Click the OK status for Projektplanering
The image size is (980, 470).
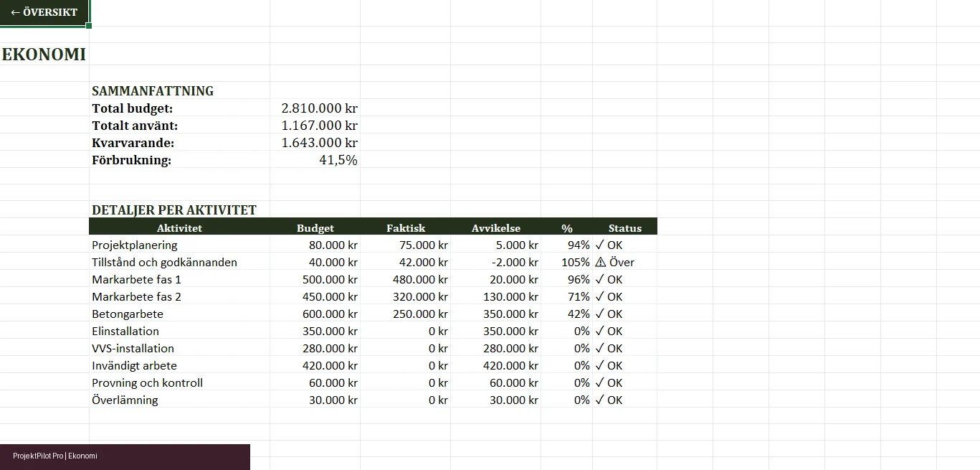tap(609, 245)
